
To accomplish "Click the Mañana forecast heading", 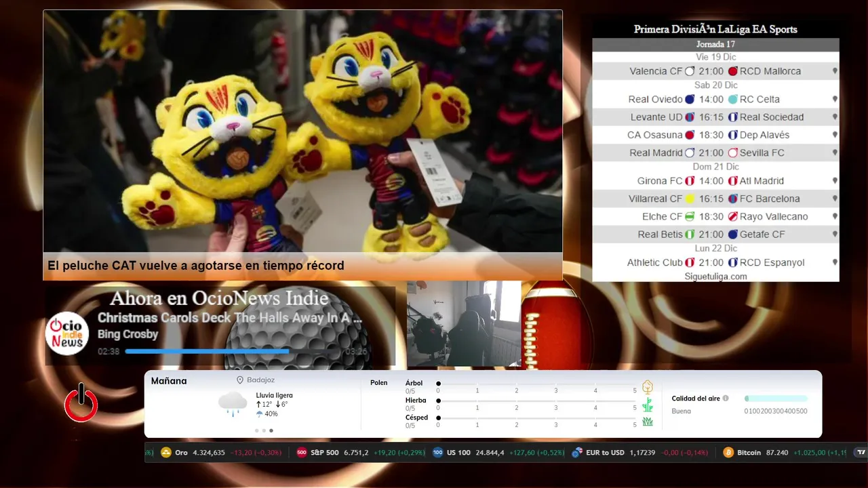I will [x=169, y=381].
